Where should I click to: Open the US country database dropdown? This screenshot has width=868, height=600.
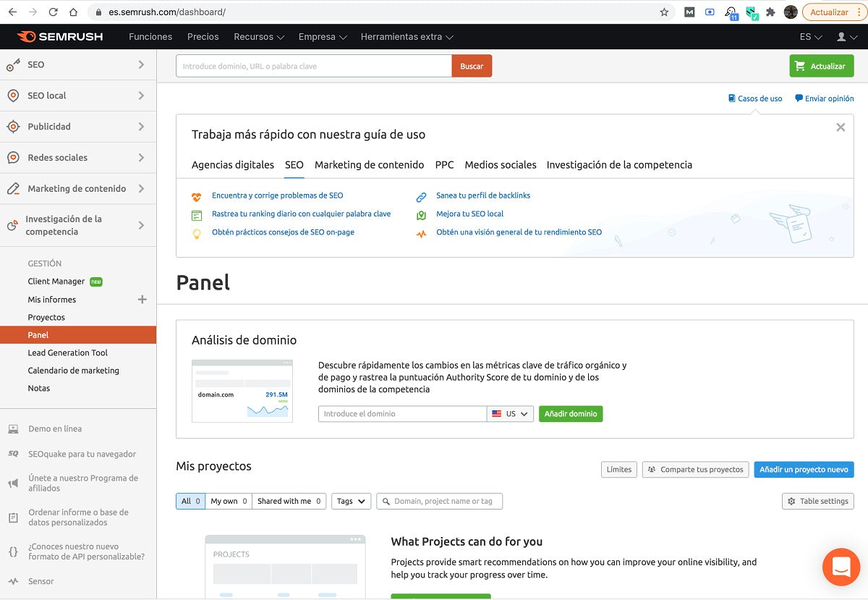(x=511, y=414)
